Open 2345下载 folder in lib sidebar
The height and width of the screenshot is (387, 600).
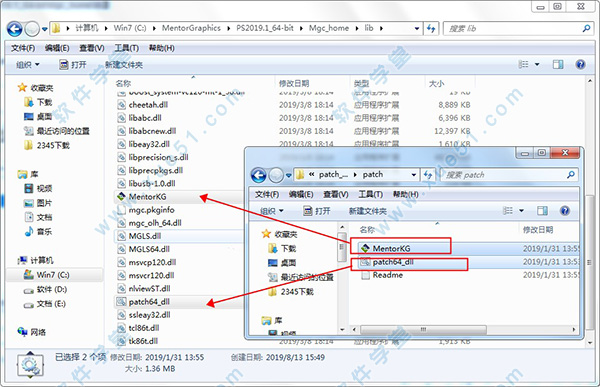coord(53,145)
